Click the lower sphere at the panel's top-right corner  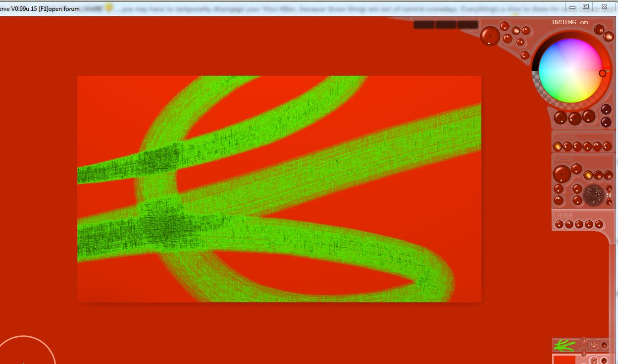609,36
